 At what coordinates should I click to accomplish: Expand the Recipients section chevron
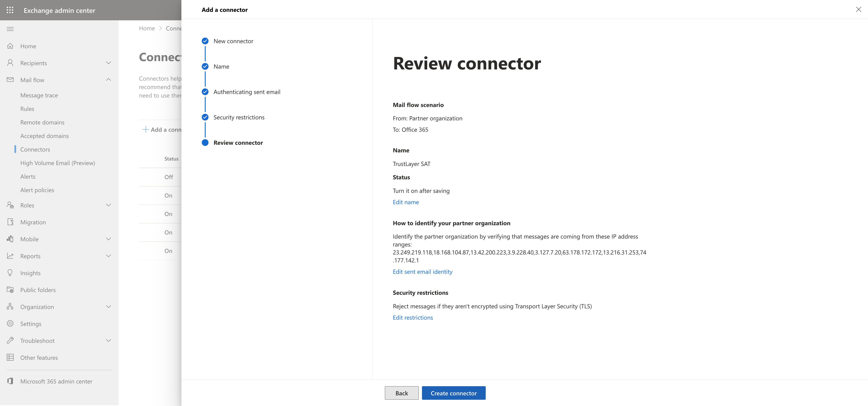coord(108,63)
